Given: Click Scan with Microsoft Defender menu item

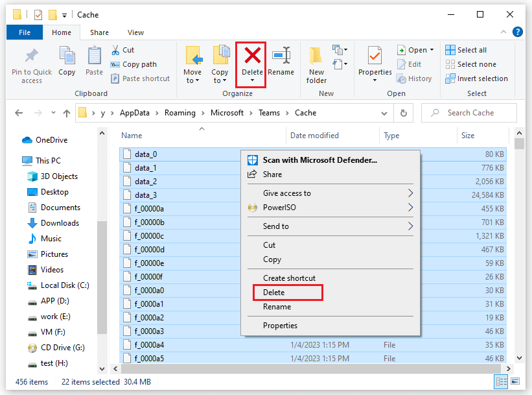Looking at the screenshot, I should coord(320,160).
